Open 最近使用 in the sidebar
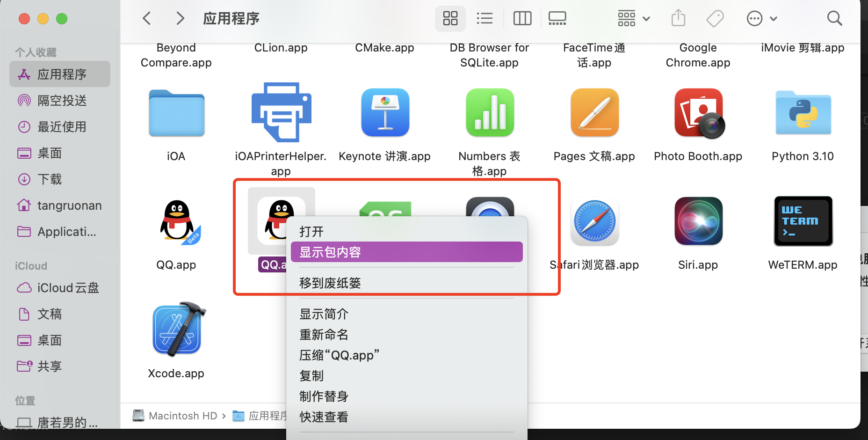The width and height of the screenshot is (868, 440). click(x=60, y=126)
